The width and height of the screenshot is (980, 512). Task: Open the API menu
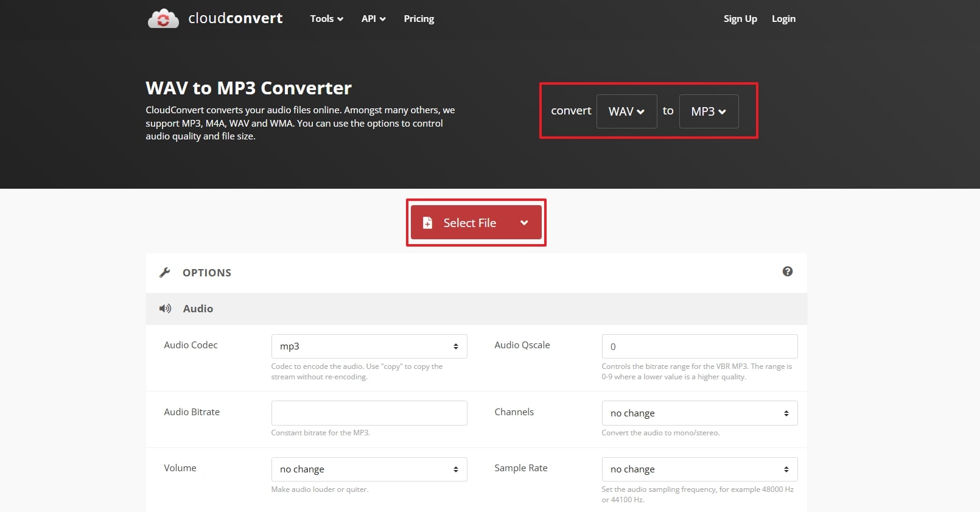tap(373, 19)
